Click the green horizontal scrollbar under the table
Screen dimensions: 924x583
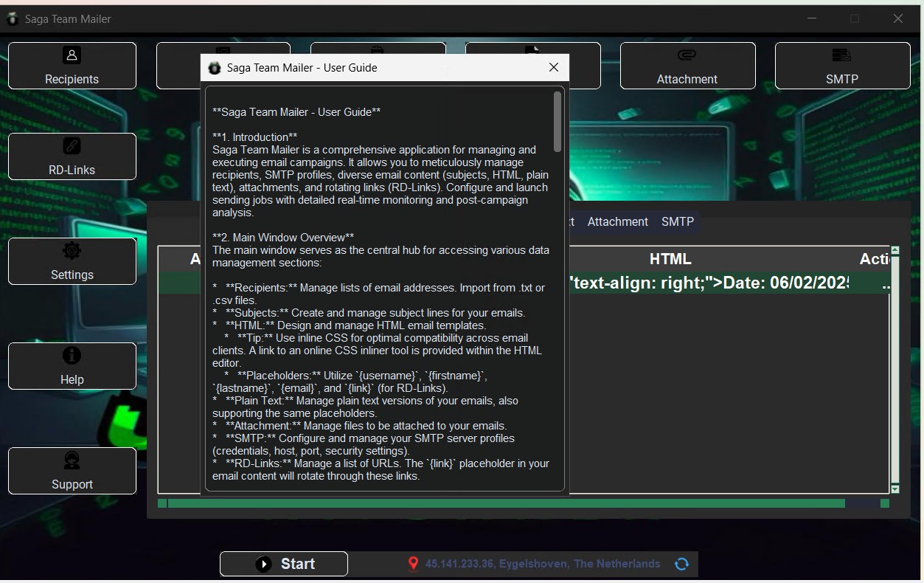506,503
